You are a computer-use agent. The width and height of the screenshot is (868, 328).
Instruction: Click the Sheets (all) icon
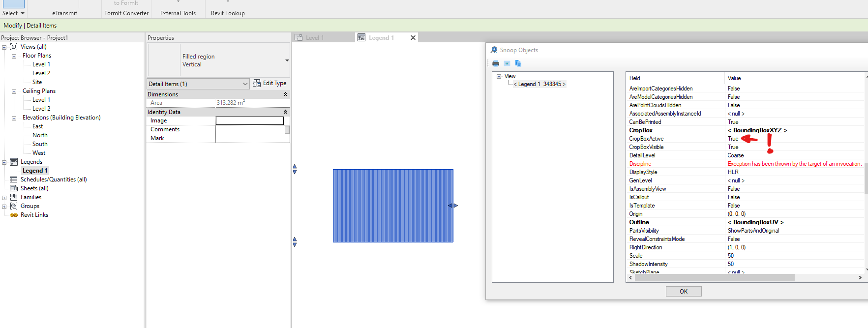tap(14, 188)
